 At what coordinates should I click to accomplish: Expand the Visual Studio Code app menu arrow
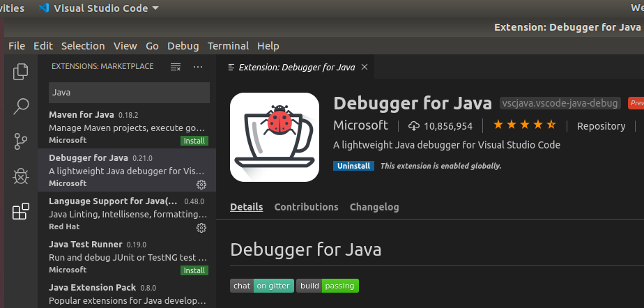(x=155, y=8)
